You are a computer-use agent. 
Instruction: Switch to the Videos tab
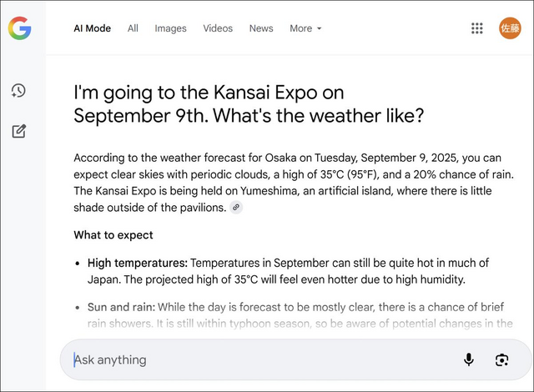pyautogui.click(x=218, y=28)
